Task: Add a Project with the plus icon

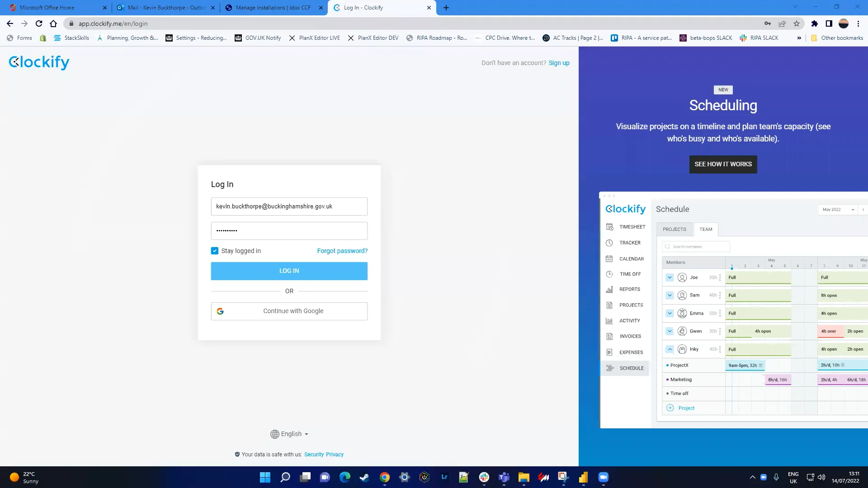Action: click(670, 408)
